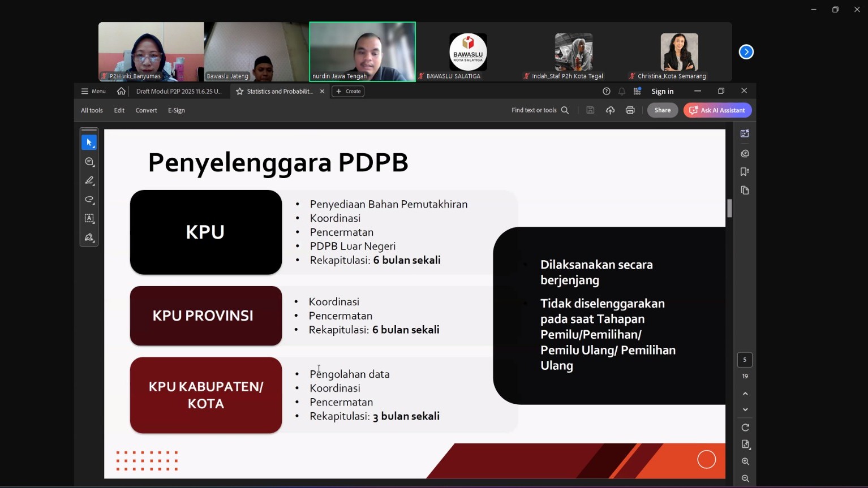Screen dimensions: 868x488
Task: Click the vertical document scrollbar
Action: tap(729, 209)
